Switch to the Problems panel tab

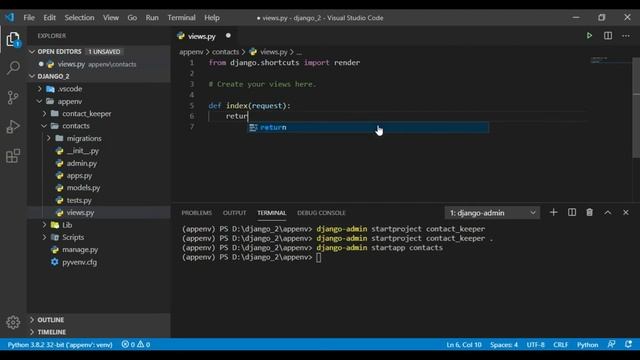(x=196, y=213)
